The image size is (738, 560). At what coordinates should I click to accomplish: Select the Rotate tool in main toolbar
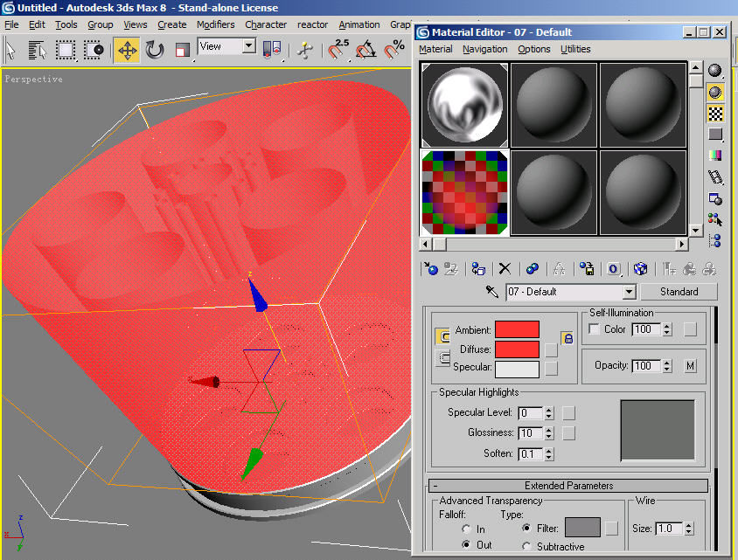155,50
